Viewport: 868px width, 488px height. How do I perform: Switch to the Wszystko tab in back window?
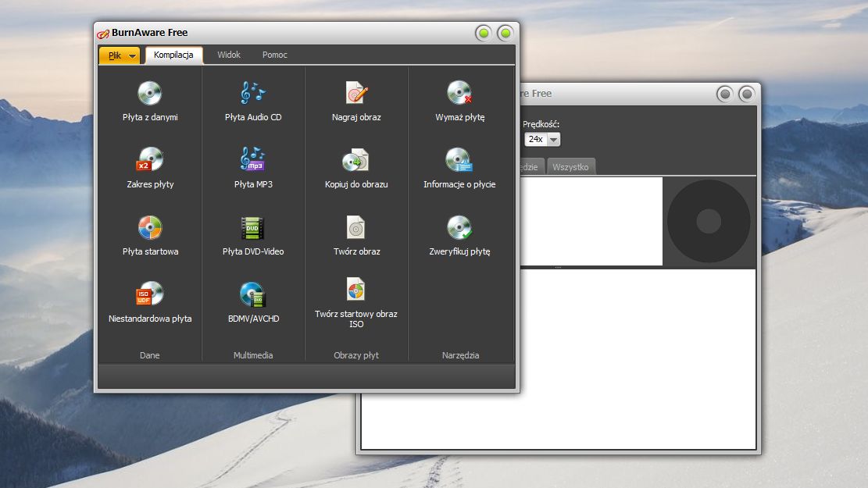570,167
